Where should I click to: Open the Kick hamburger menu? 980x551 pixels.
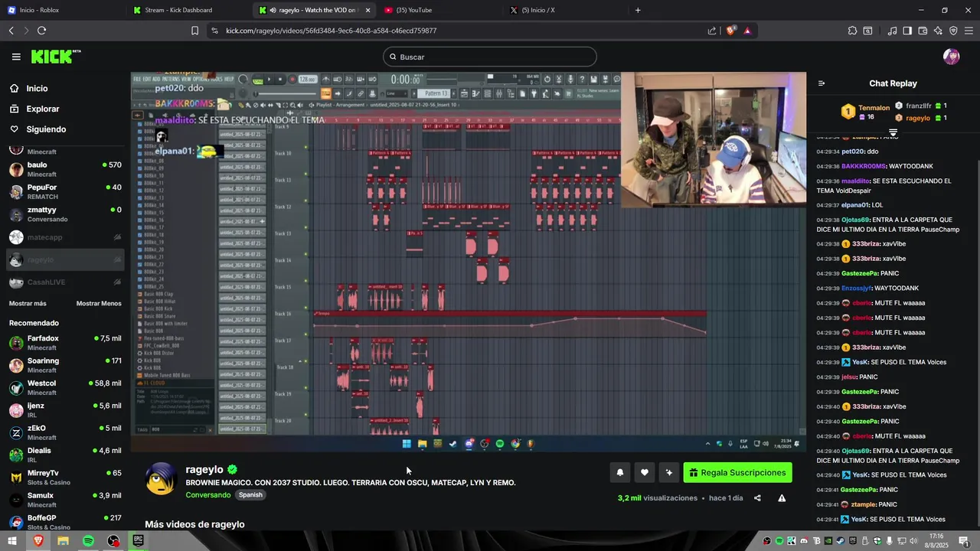16,57
